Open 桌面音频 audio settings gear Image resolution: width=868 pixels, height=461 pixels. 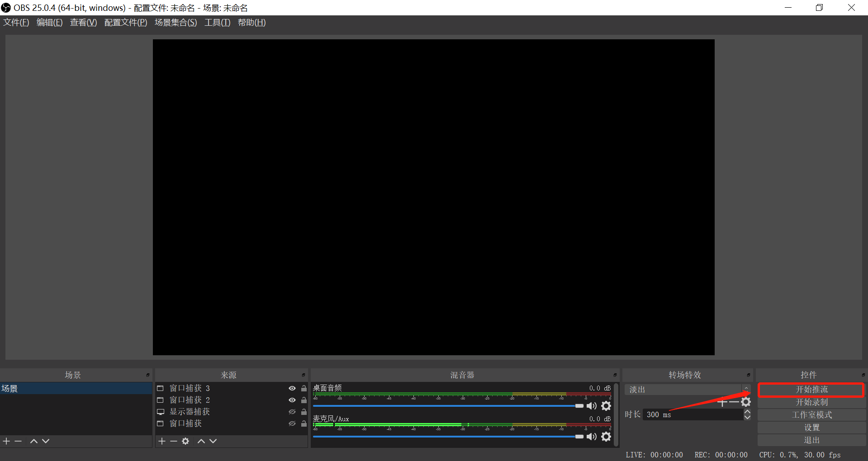tap(606, 406)
